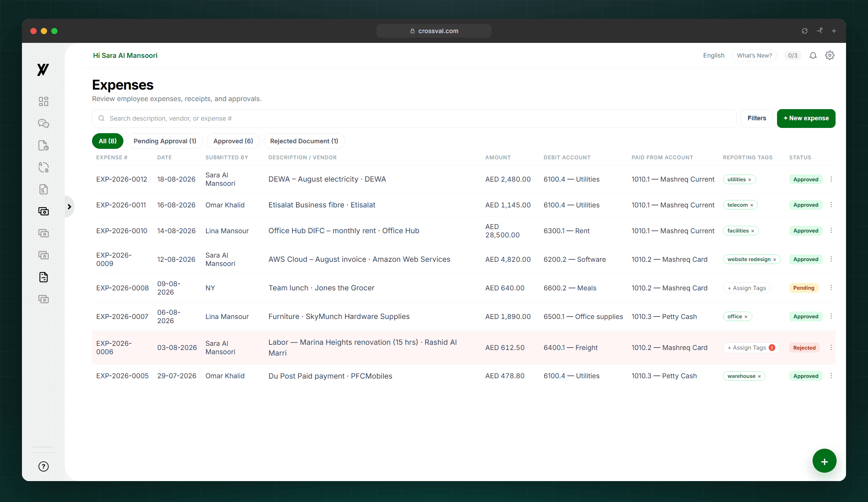Viewport: 868px width, 502px height.
Task: Remove the facilities tag
Action: (x=753, y=231)
